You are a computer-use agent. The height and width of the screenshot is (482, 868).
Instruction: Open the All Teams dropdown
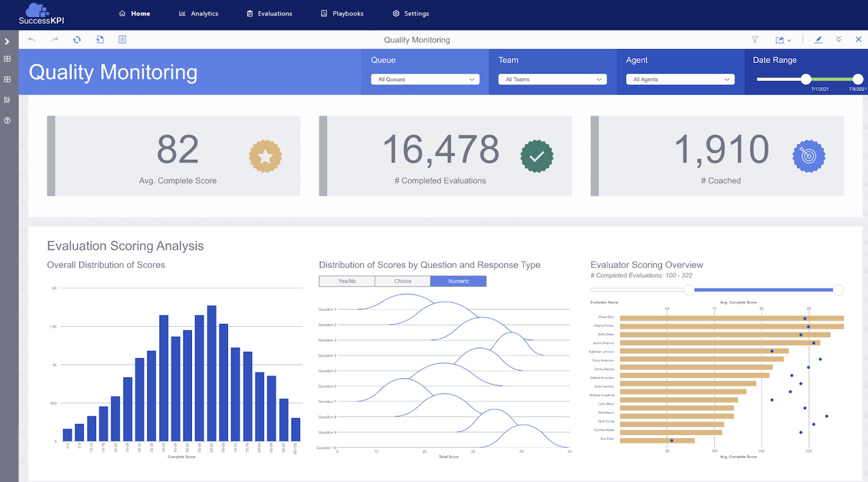[552, 79]
